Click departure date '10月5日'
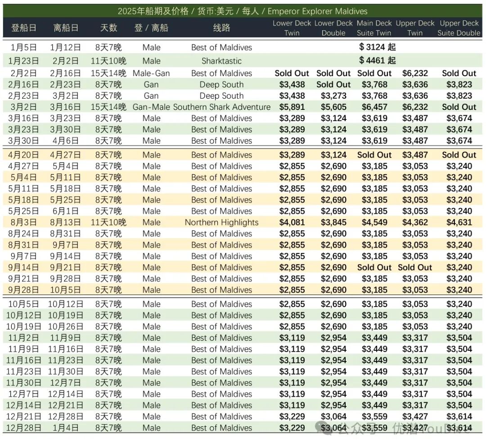 click(x=65, y=290)
